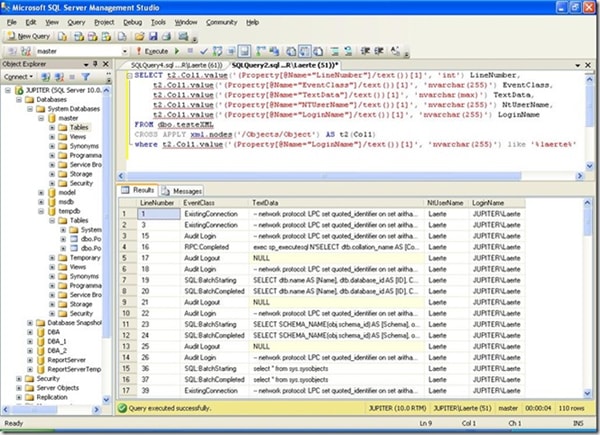Viewport: 600px width, 435px height.
Task: Click the TextData column header
Action: pos(336,203)
